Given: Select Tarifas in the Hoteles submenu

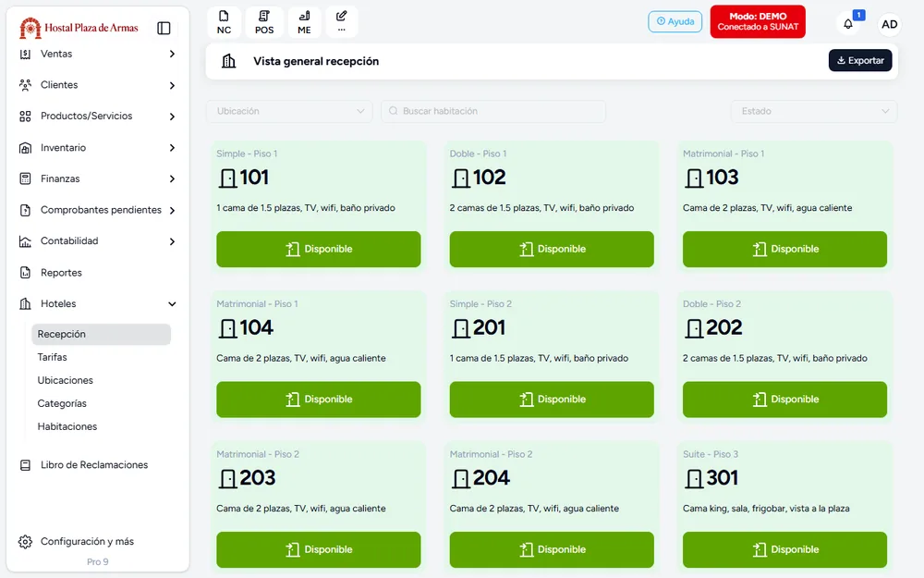Looking at the screenshot, I should [53, 357].
